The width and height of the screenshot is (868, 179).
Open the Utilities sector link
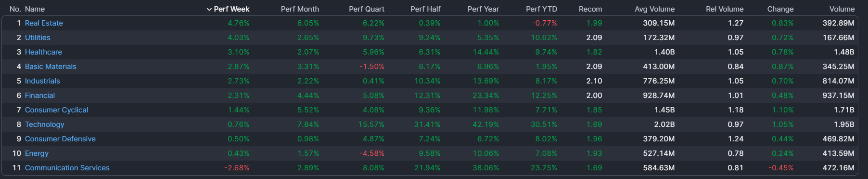pos(38,38)
